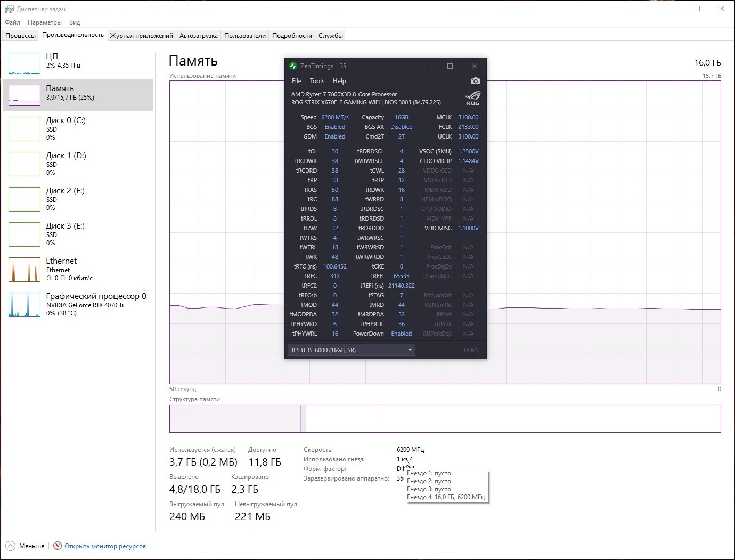735x560 pixels.
Task: Click the CLDO VDDP value 1.1484V
Action: pyautogui.click(x=468, y=161)
